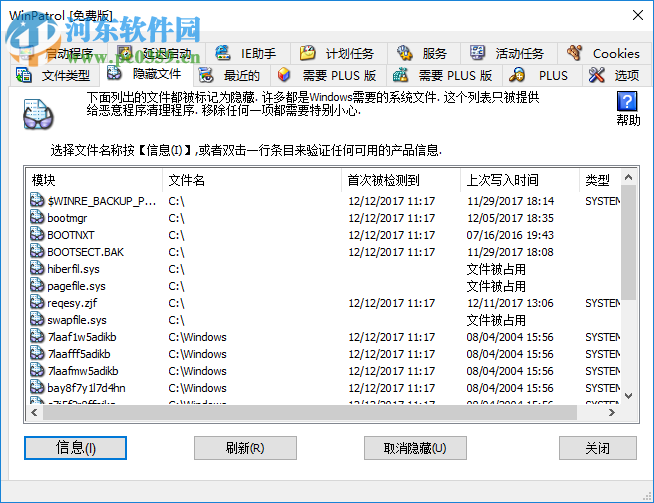Select BOOTNXT write time 07/16/2016 19:43
This screenshot has height=503, width=654.
tap(510, 235)
